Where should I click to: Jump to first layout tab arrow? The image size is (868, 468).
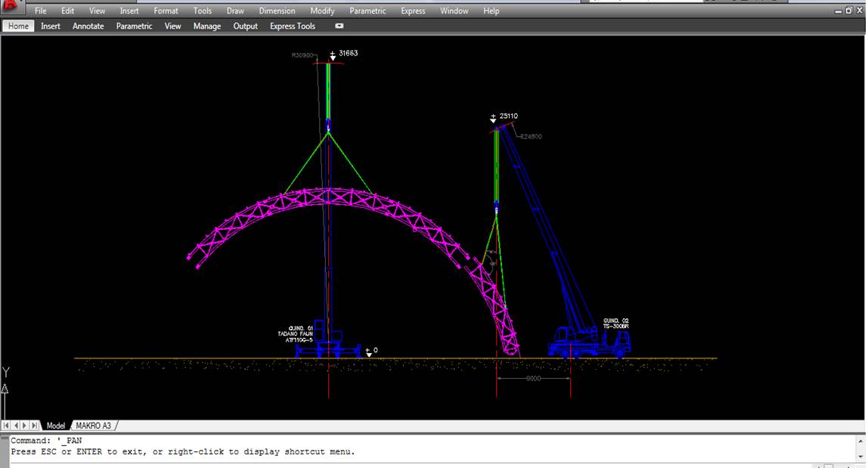[x=7, y=426]
